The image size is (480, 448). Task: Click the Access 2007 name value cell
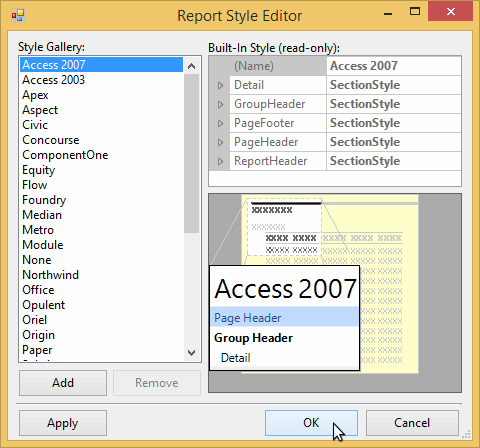(394, 66)
